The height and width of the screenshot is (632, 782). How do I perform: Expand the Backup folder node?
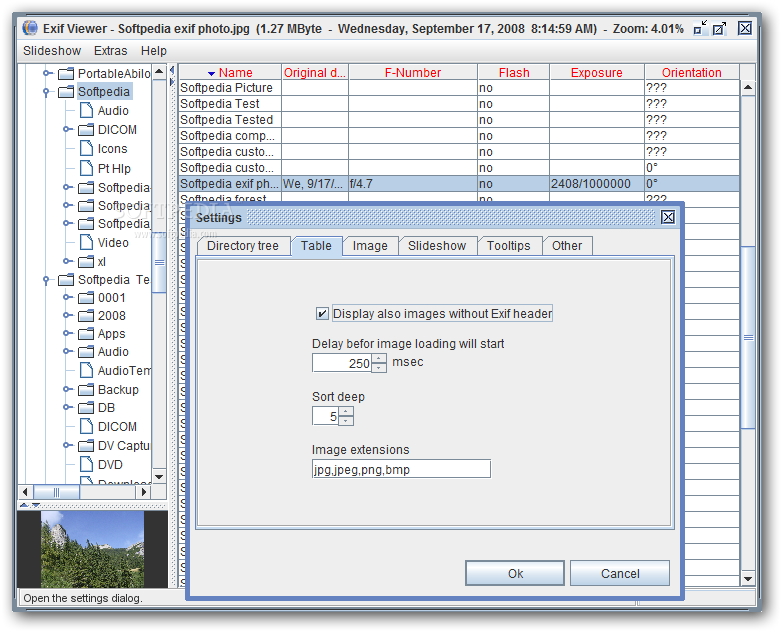pyautogui.click(x=67, y=389)
